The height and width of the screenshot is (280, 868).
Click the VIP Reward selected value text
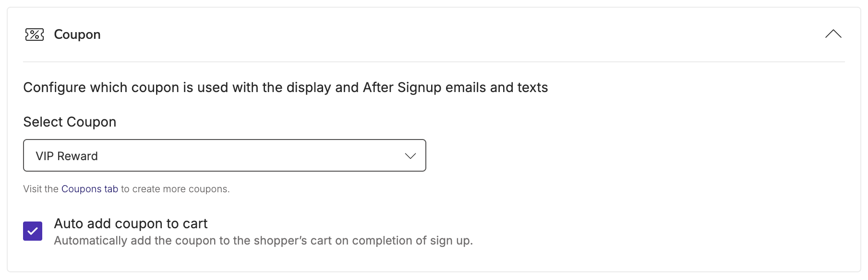tap(67, 156)
